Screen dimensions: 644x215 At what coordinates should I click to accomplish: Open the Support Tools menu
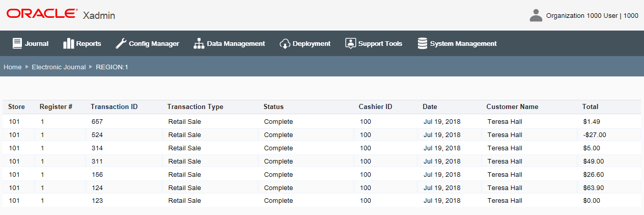point(373,43)
